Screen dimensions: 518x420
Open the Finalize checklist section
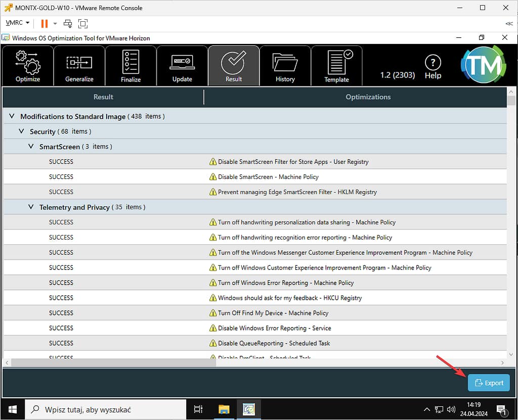pyautogui.click(x=131, y=66)
